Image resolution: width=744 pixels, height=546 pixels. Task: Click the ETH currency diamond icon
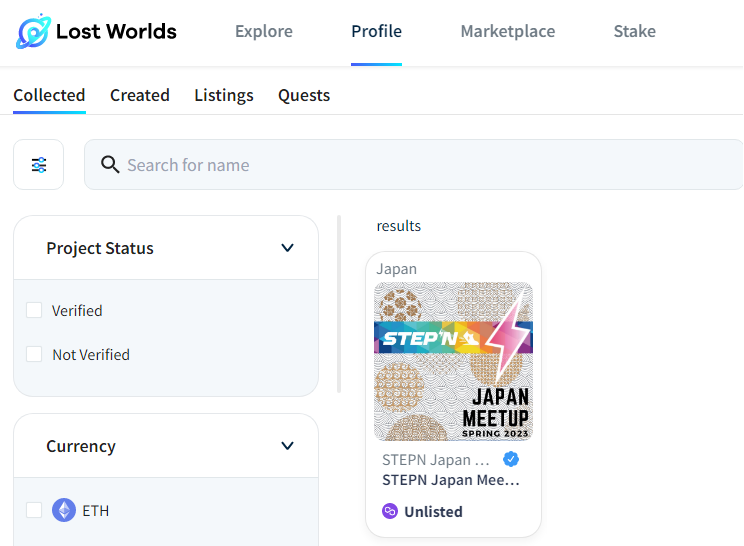[64, 510]
